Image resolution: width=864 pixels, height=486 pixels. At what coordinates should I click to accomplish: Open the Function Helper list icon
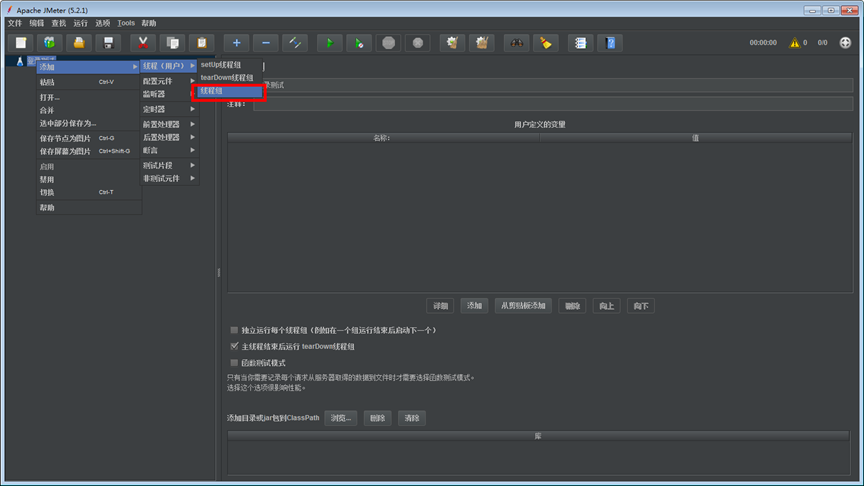click(580, 43)
